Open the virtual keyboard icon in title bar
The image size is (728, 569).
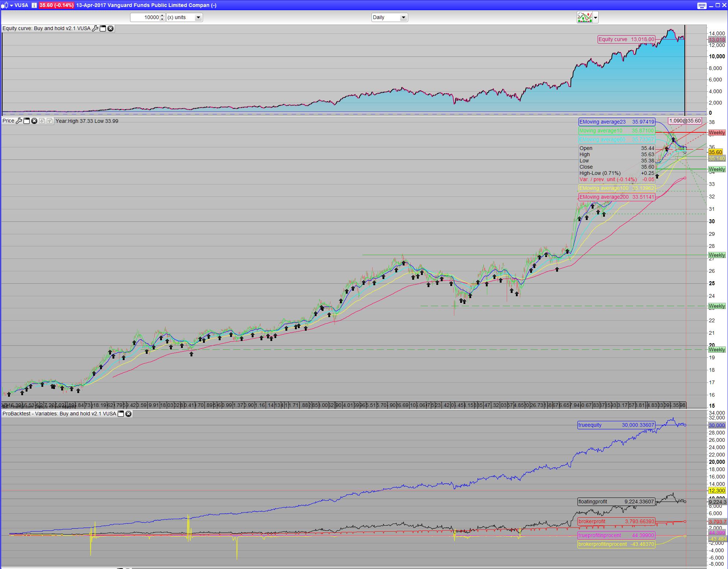(x=702, y=5)
